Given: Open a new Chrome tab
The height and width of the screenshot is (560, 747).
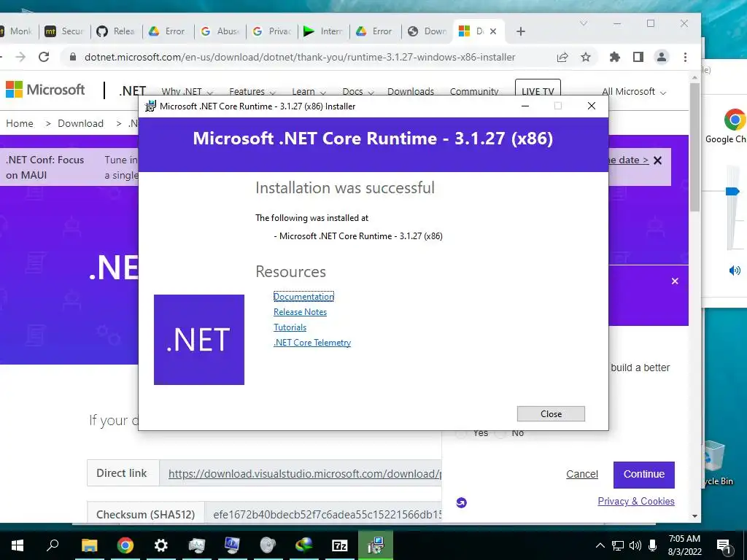Looking at the screenshot, I should (521, 31).
